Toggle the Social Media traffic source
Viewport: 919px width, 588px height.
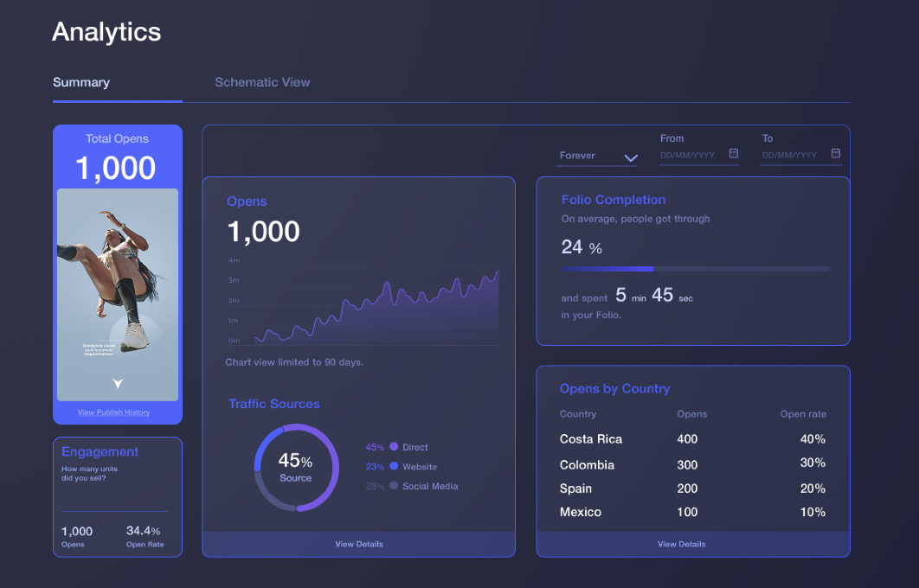(417, 486)
